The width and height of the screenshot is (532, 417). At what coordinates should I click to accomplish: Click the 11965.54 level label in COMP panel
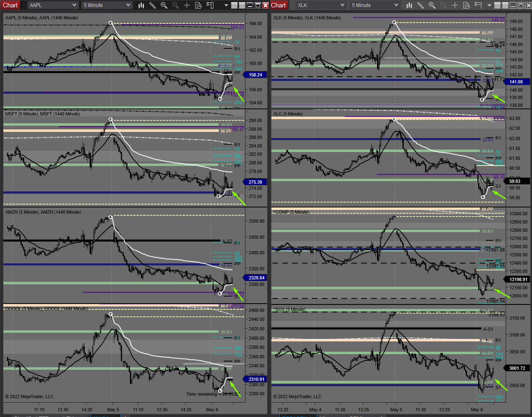[495, 301]
